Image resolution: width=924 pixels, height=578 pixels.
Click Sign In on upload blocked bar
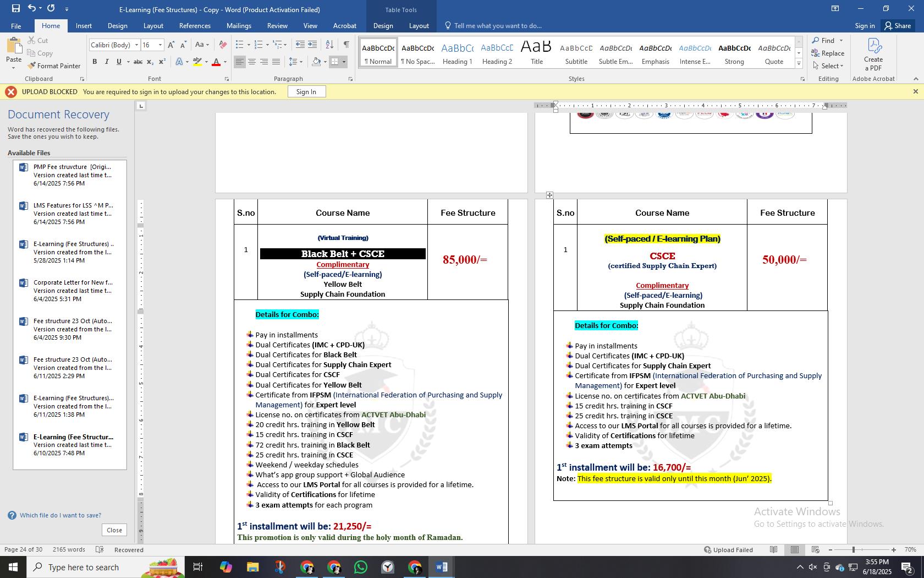[306, 92]
